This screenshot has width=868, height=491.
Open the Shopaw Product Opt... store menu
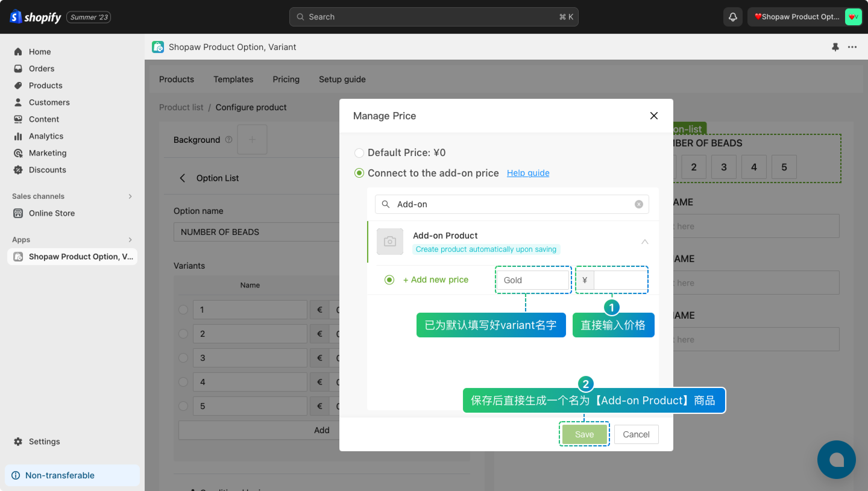(x=805, y=17)
